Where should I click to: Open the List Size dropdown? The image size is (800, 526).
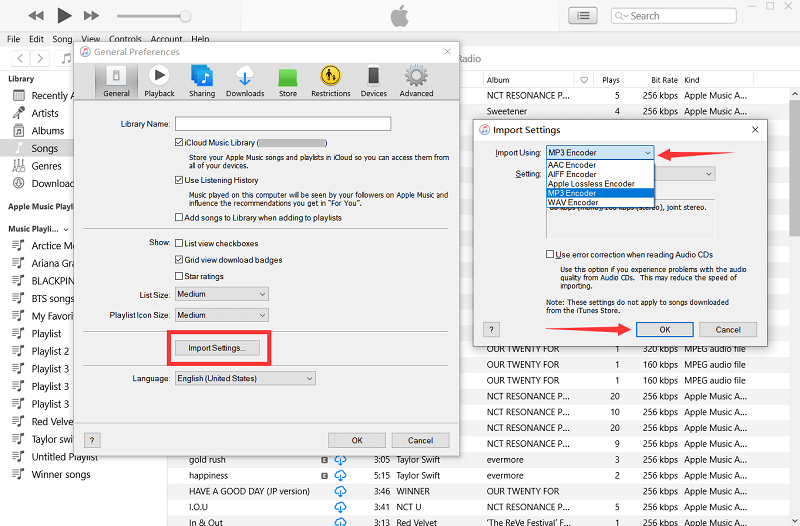coord(222,294)
